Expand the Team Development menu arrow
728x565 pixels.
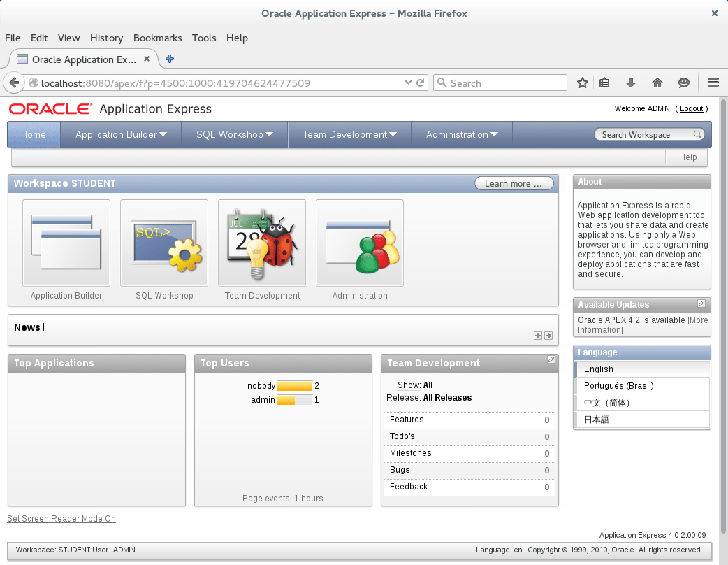pyautogui.click(x=393, y=134)
